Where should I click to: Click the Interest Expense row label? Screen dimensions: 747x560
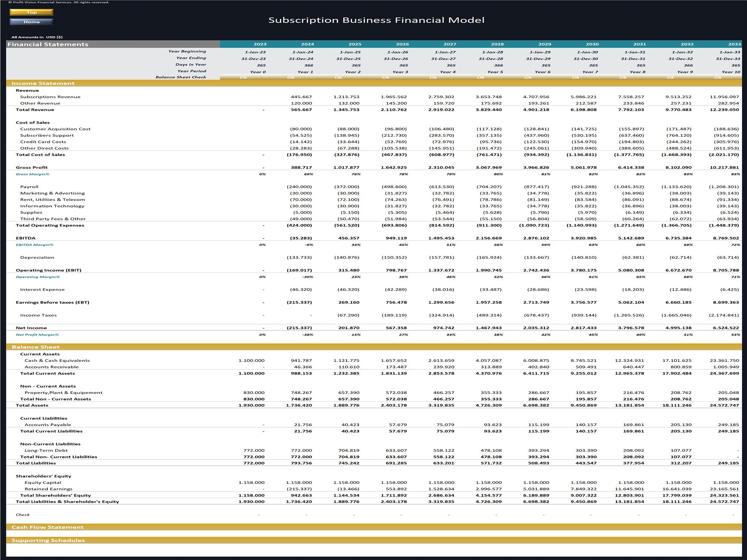[42, 289]
